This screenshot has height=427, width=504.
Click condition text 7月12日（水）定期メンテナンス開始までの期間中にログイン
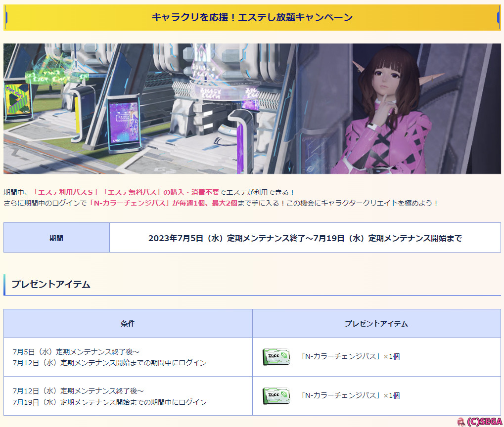110,362
